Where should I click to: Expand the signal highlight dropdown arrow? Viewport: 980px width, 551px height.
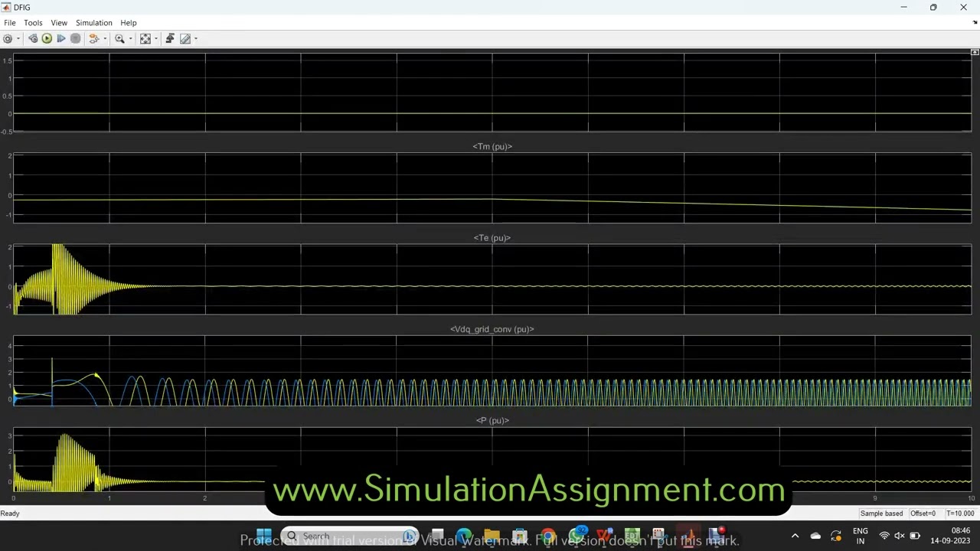105,38
